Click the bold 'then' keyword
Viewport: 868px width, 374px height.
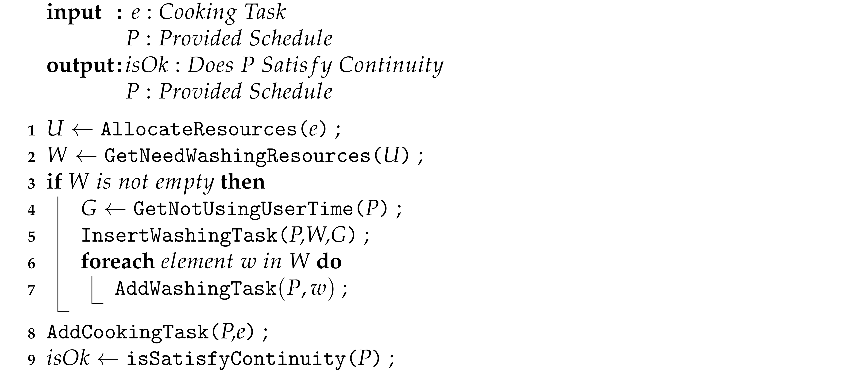[x=243, y=182]
